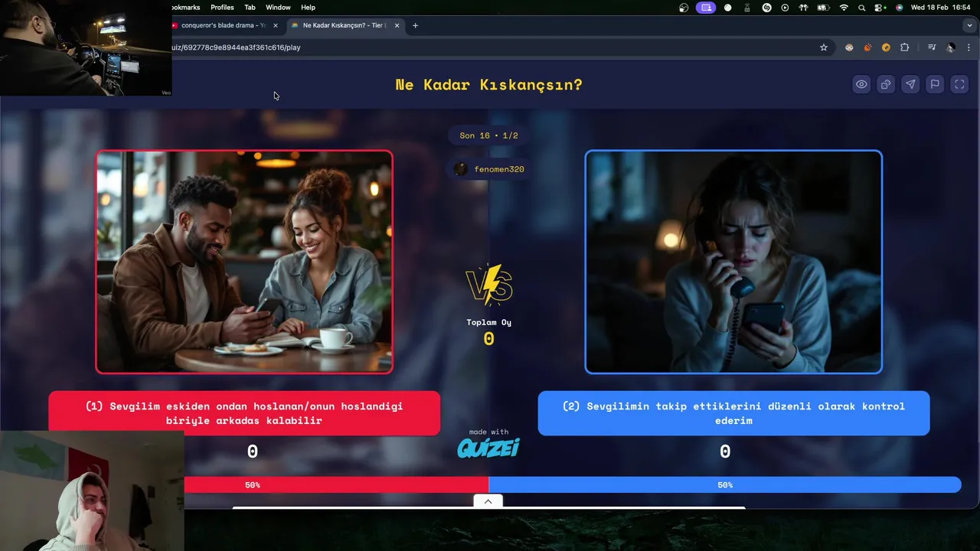Screen dimensions: 980x551
Task: Open the Tab menu
Action: coord(250,8)
